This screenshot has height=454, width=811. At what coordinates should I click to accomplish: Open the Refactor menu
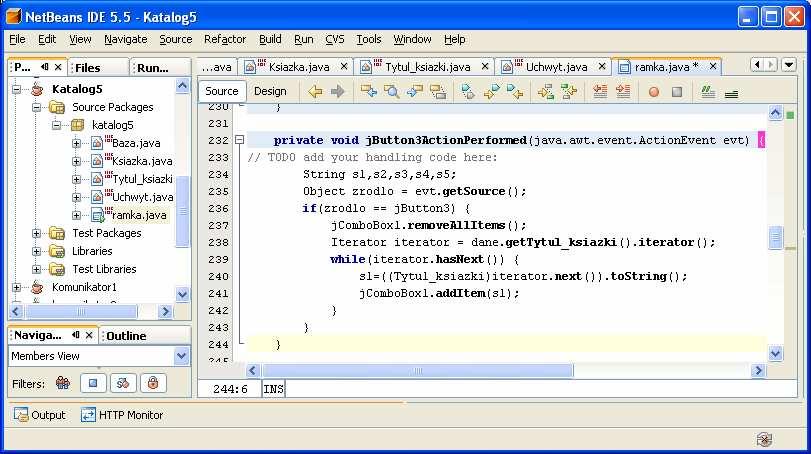[x=225, y=39]
